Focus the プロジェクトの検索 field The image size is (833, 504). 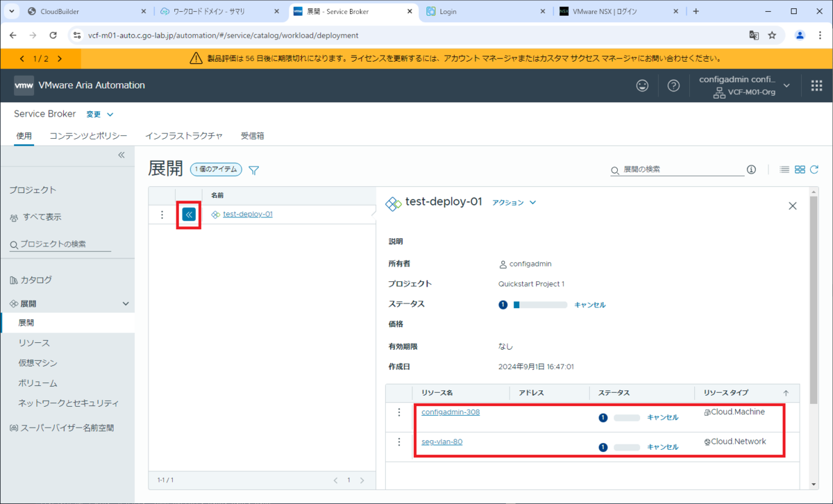[60, 244]
